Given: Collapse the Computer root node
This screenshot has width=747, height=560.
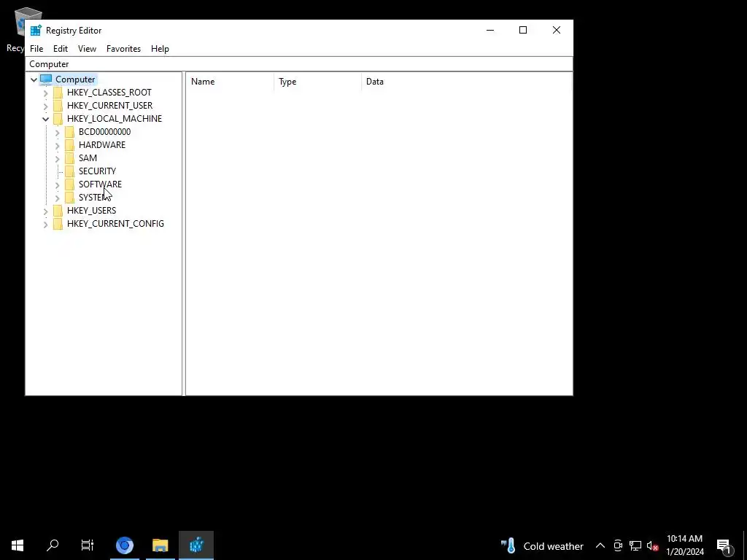Looking at the screenshot, I should tap(34, 79).
